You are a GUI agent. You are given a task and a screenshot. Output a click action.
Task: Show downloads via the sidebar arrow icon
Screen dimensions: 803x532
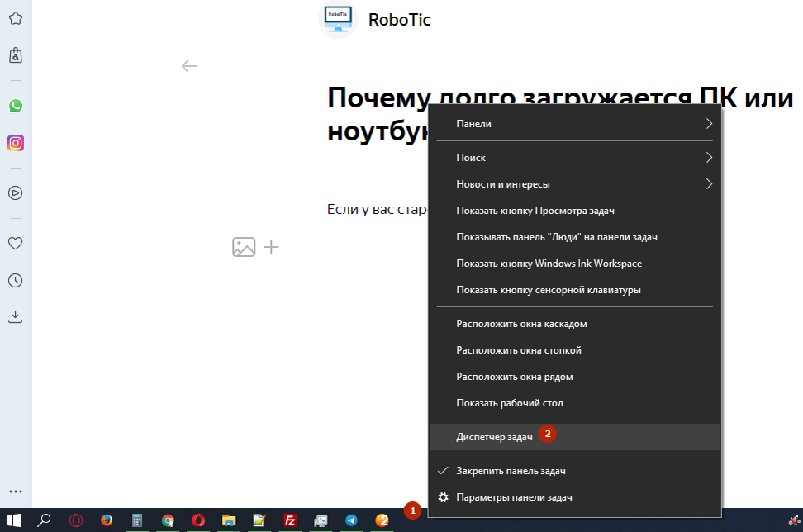(16, 316)
